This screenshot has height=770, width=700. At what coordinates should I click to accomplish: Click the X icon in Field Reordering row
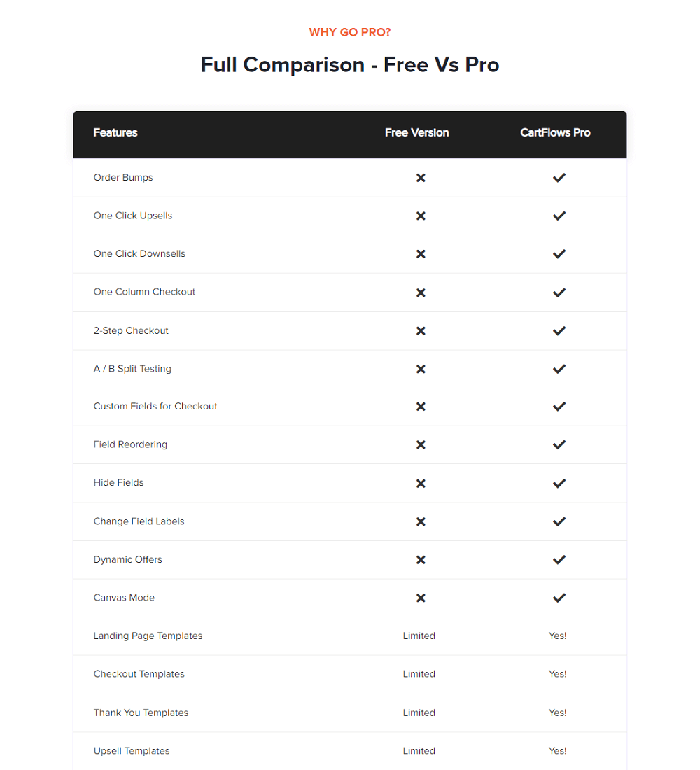click(421, 445)
